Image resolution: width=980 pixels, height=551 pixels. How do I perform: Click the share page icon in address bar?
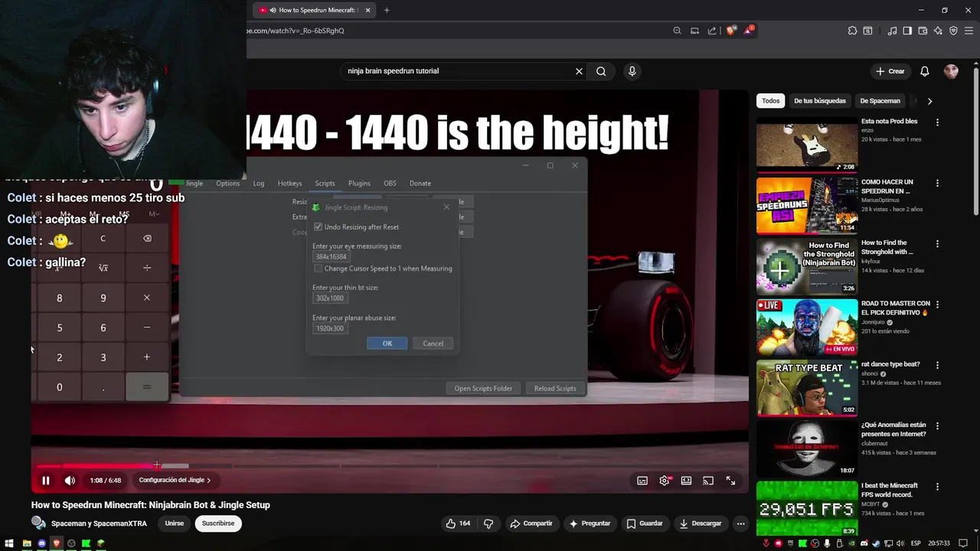pos(712,31)
